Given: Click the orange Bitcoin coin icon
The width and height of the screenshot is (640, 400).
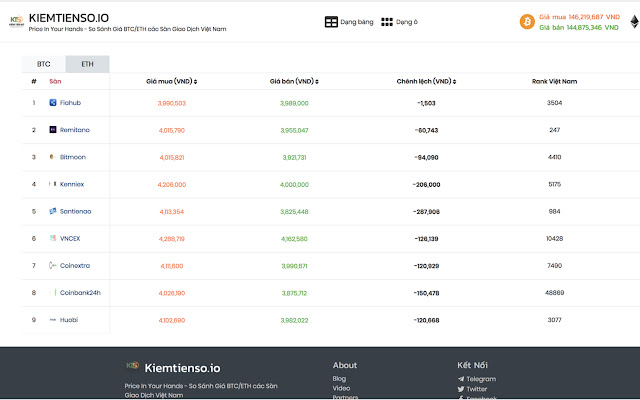Looking at the screenshot, I should tap(527, 22).
